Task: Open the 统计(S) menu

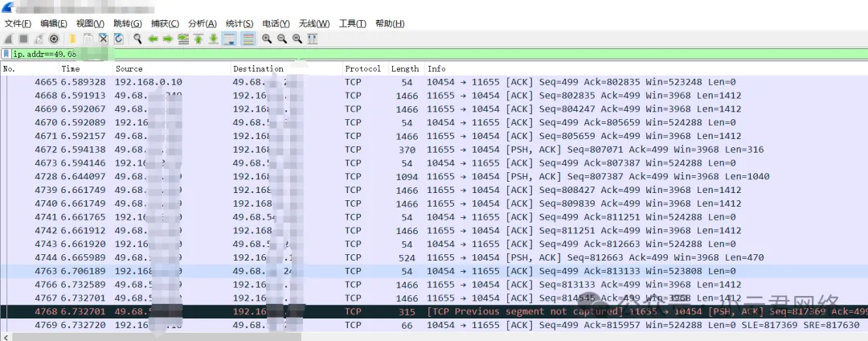Action: coord(239,23)
